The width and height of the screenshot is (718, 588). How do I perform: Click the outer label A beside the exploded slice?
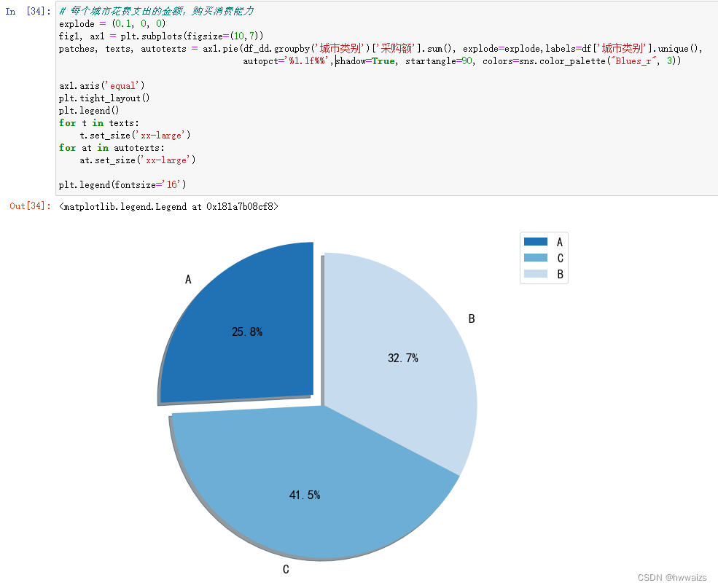tap(188, 279)
